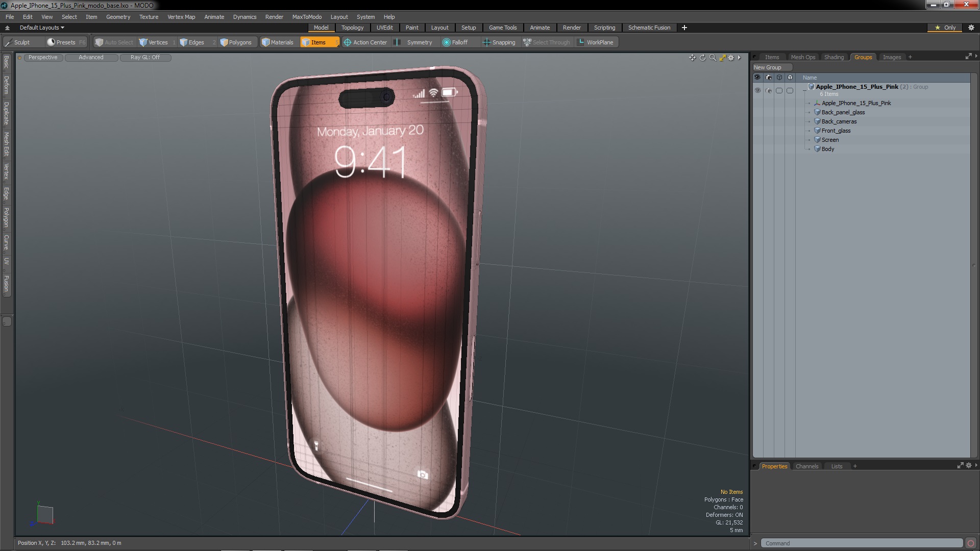Expand the Properties panel options arrow

click(976, 465)
